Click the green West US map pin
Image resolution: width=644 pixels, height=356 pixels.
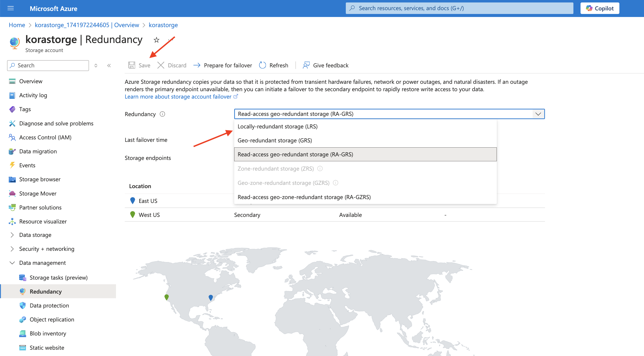167,297
